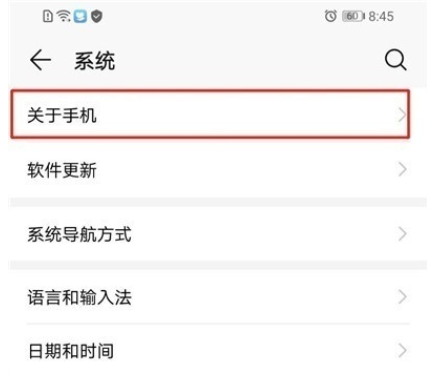Tap the SIM card alert icon
The width and height of the screenshot is (429, 375).
(48, 16)
